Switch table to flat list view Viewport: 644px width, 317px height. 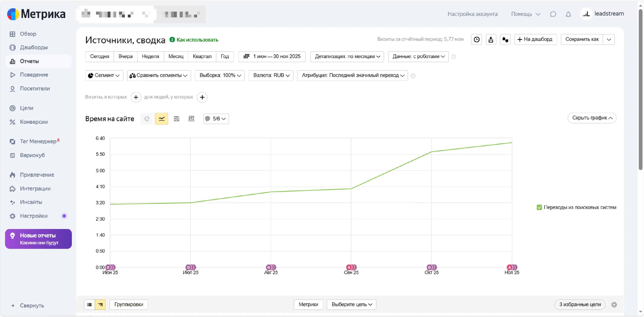89,304
